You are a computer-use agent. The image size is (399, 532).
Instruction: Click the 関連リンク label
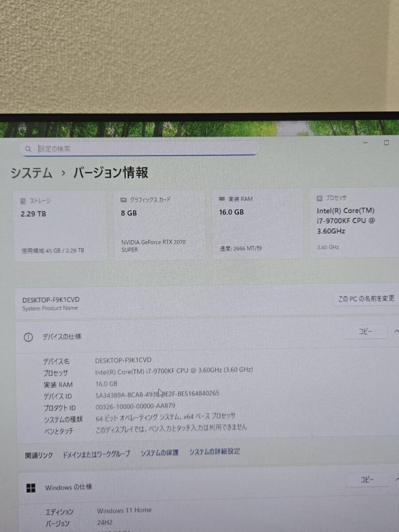coord(39,455)
